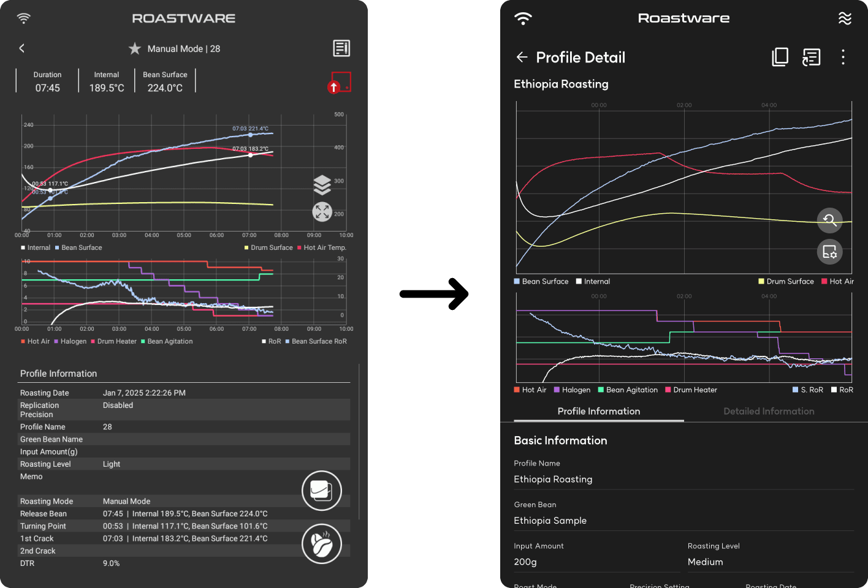Toggle the Internal series in left chart legend
This screenshot has width=868, height=588.
click(x=36, y=247)
